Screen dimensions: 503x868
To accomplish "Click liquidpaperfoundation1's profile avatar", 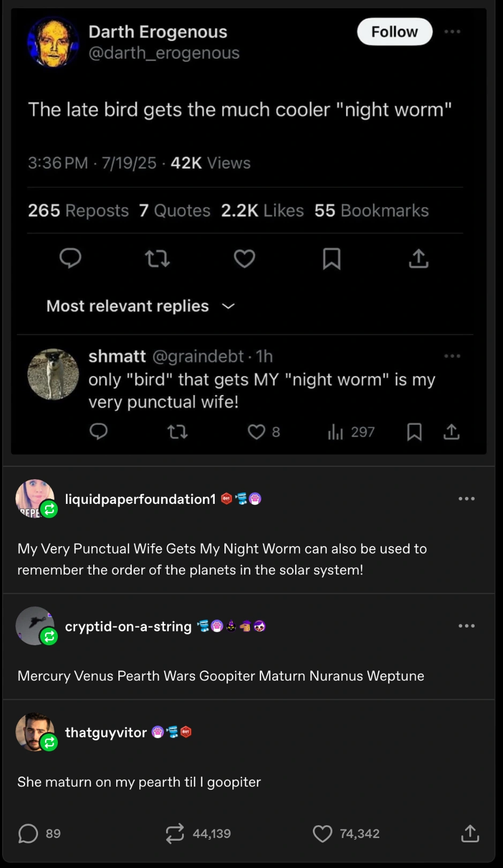I will [35, 499].
